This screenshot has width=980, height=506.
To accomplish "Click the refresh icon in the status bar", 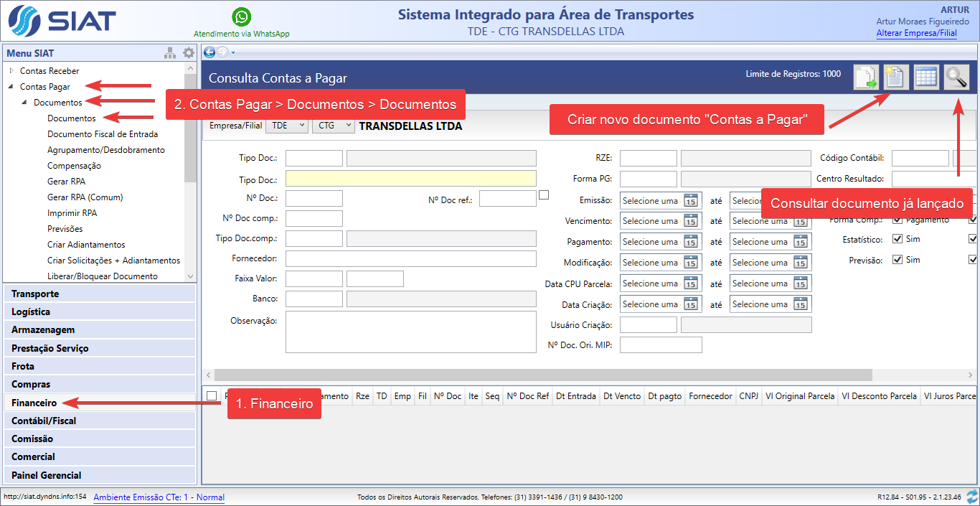I will click(x=972, y=497).
